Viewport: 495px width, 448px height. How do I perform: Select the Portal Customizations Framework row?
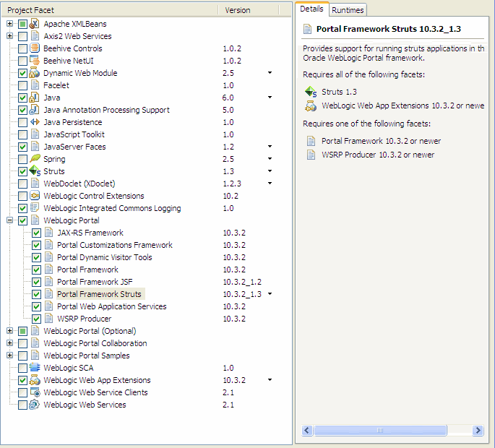(x=115, y=245)
